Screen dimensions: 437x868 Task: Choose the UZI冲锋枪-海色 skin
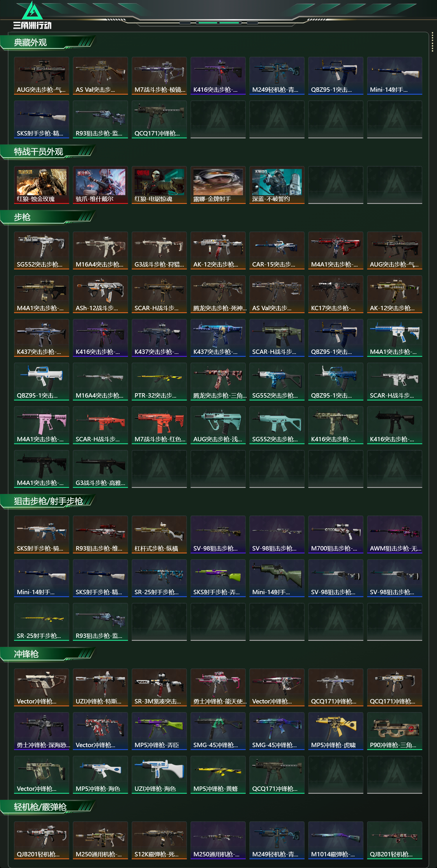pos(159,775)
